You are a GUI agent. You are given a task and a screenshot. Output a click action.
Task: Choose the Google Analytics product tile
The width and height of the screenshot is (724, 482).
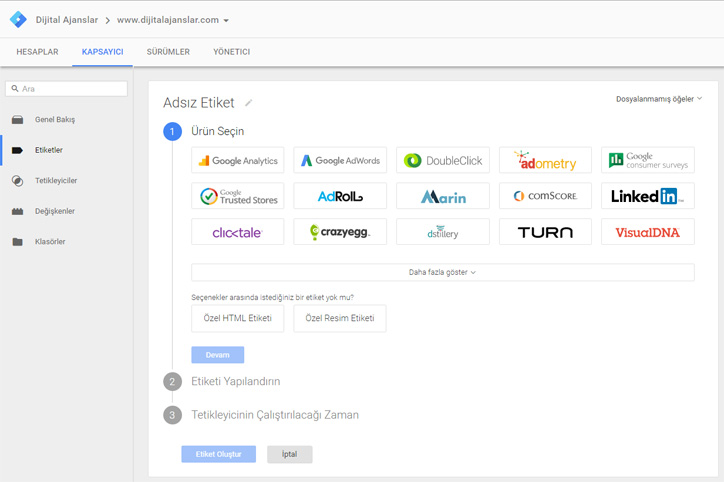238,160
